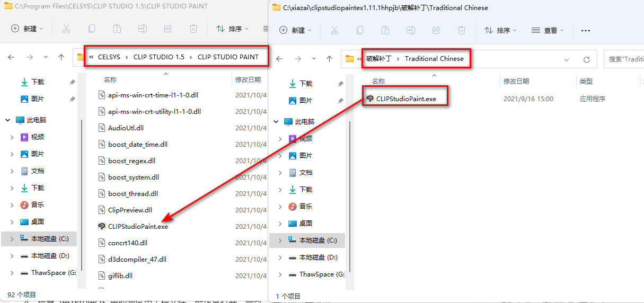Click CLIP STUDIO 1.5 breadcrumb in address bar

[159, 57]
